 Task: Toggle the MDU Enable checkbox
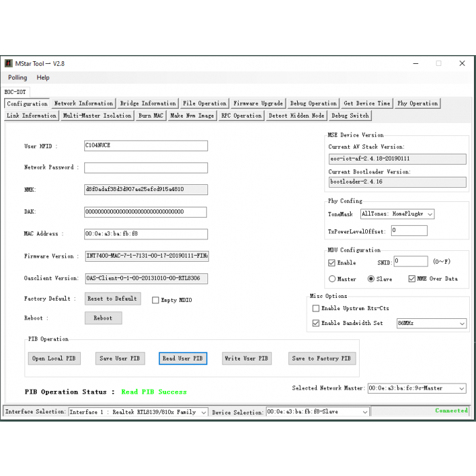(x=332, y=262)
